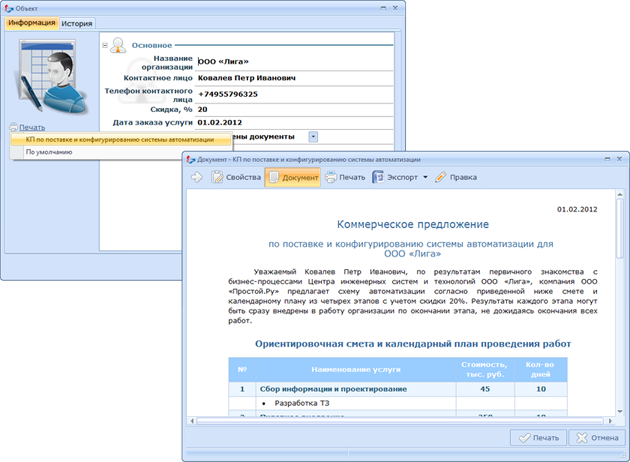Click the document scroll down arrow
The width and height of the screenshot is (630, 462).
click(x=620, y=411)
